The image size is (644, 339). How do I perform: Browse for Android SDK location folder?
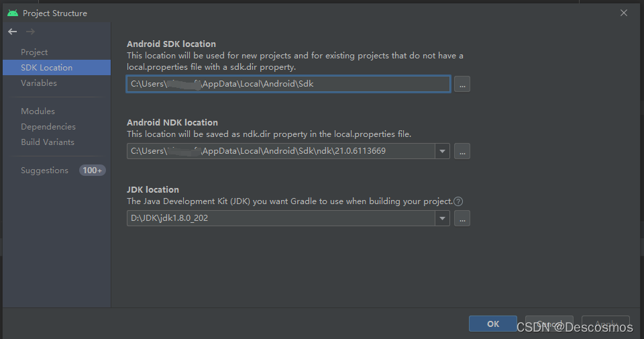click(462, 84)
